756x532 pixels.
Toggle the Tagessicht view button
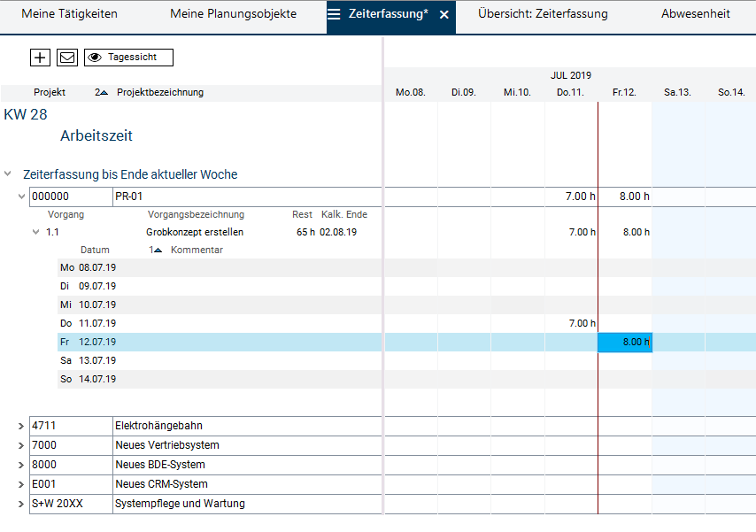(x=128, y=58)
